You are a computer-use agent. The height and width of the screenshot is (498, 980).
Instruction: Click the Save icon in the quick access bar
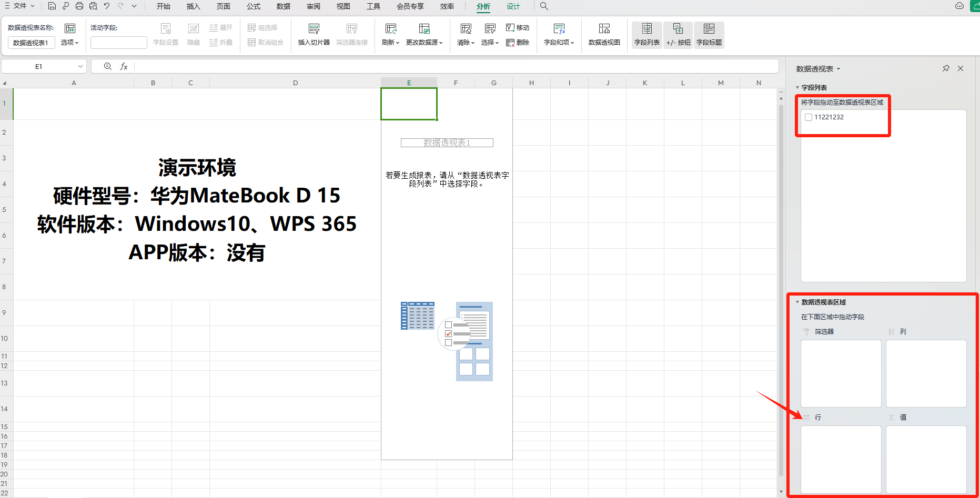pos(52,6)
